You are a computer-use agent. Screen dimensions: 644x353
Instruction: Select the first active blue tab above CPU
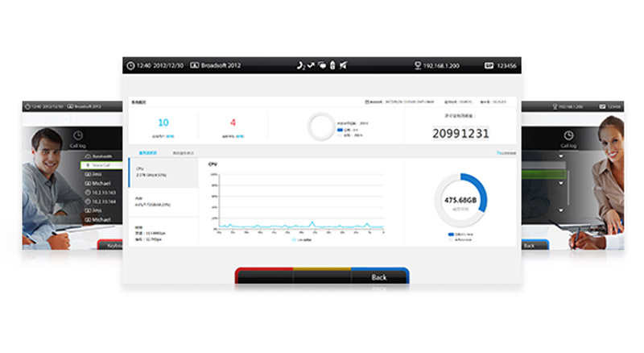click(x=147, y=152)
